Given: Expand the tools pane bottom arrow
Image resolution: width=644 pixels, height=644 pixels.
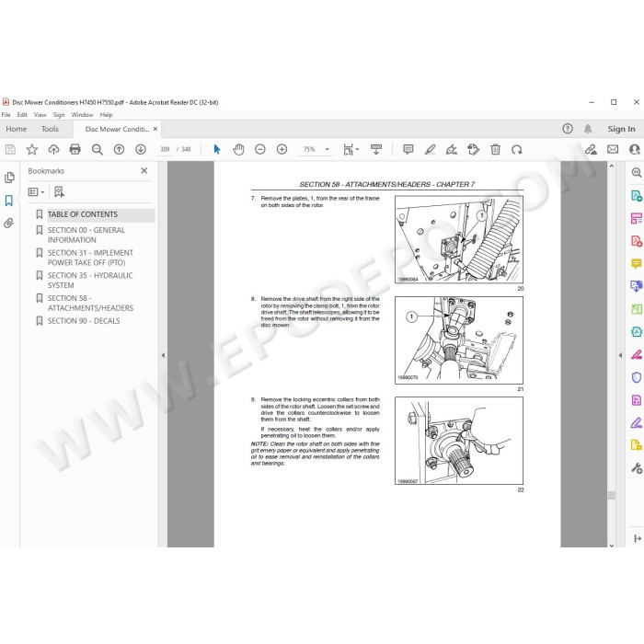Looking at the screenshot, I should coord(638,538).
